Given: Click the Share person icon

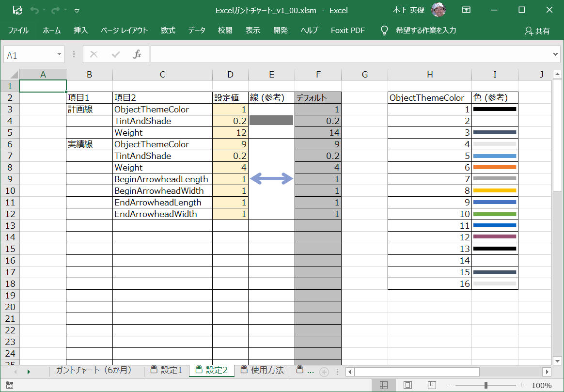Looking at the screenshot, I should point(529,31).
